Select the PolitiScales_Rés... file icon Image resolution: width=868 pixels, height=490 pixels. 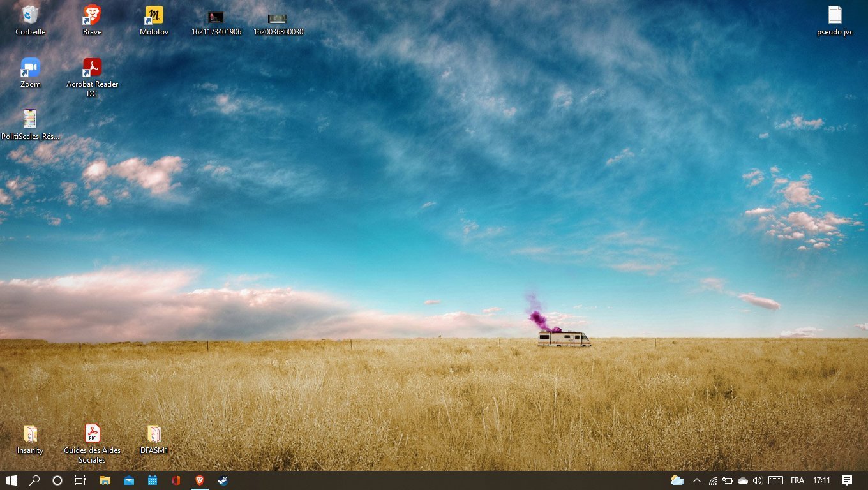coord(30,124)
